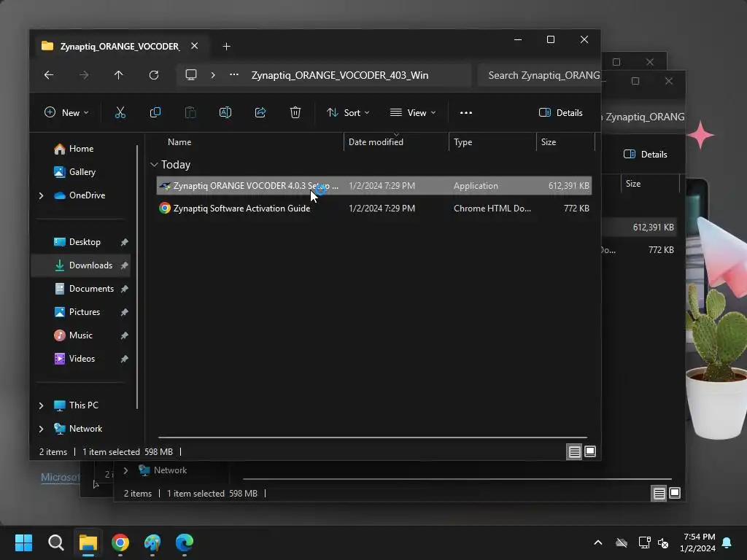Toggle the Details pane in front window
This screenshot has height=560, width=747.
[561, 113]
